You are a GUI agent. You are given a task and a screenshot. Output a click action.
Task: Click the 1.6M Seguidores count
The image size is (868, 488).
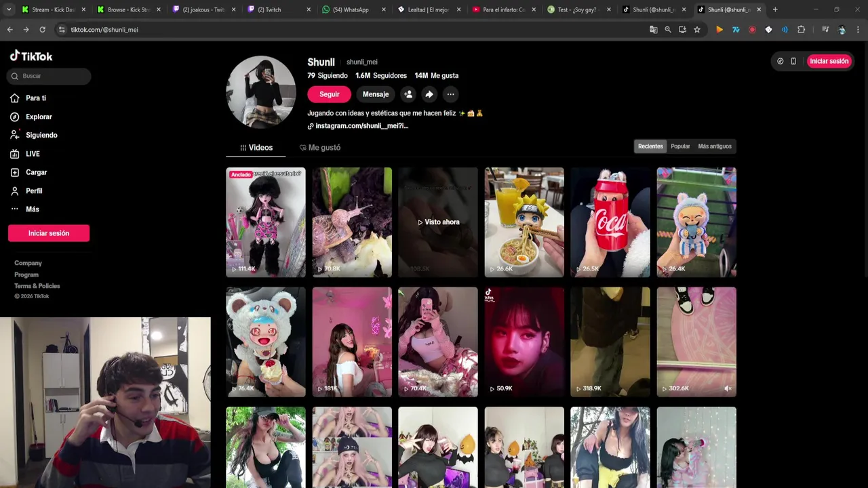point(381,76)
